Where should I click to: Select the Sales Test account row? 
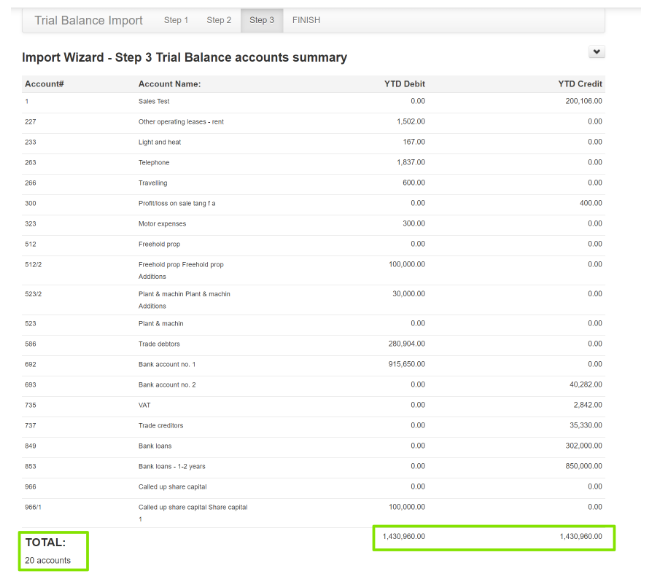click(153, 101)
